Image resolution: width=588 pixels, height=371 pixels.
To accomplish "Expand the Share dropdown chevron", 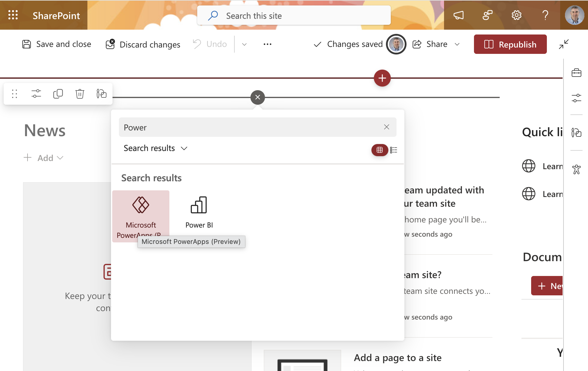I will [457, 44].
